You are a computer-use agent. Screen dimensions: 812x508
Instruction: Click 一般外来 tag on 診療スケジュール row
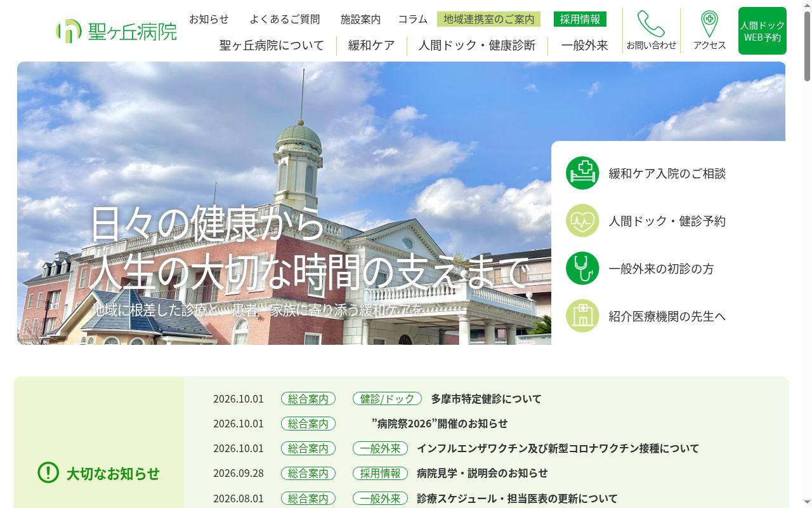pyautogui.click(x=380, y=498)
